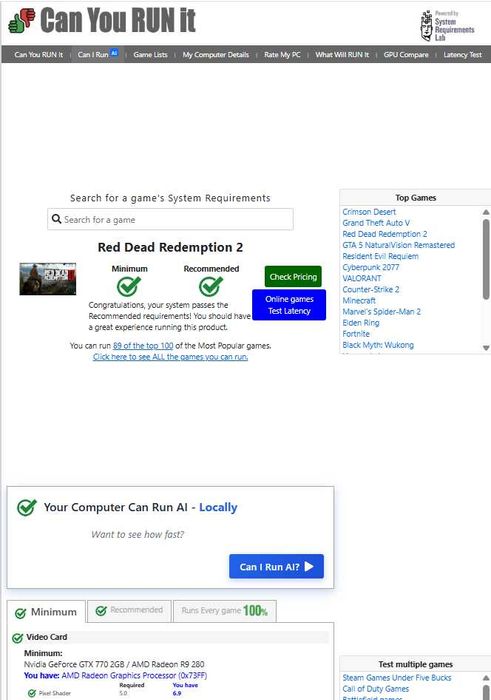Screen dimensions: 491x700
Task: Open the System Requirements Lab logo
Action: pyautogui.click(x=447, y=25)
